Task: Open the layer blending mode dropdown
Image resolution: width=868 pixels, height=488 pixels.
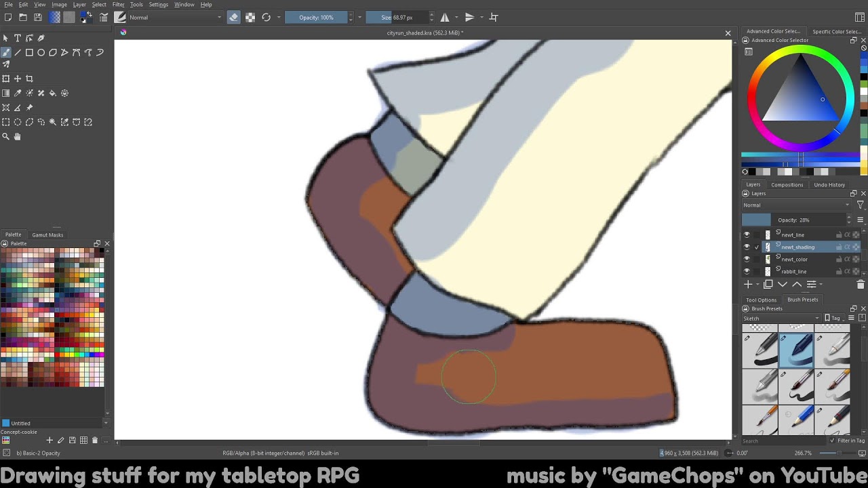Action: click(x=796, y=205)
